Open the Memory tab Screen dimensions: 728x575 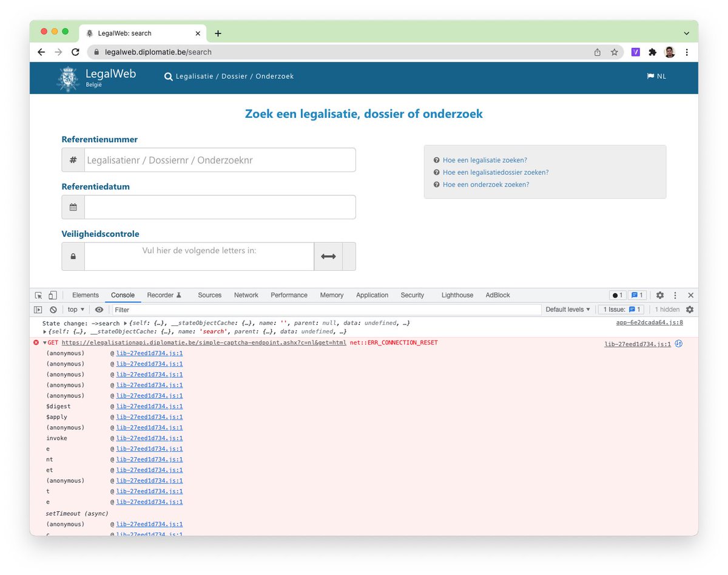[332, 295]
